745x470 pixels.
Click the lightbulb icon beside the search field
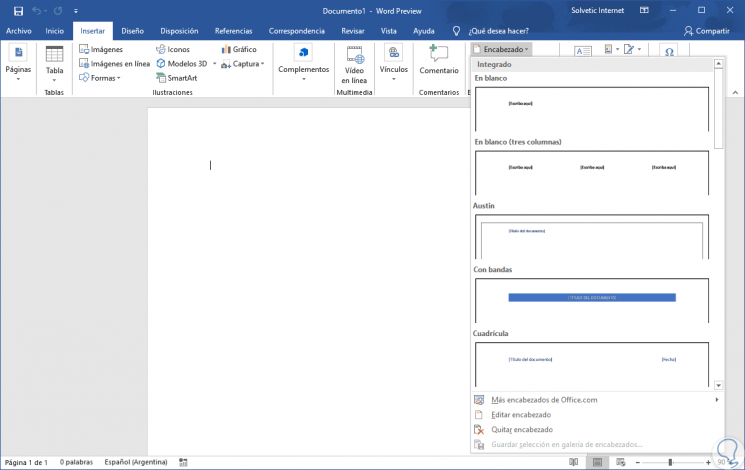coord(456,31)
